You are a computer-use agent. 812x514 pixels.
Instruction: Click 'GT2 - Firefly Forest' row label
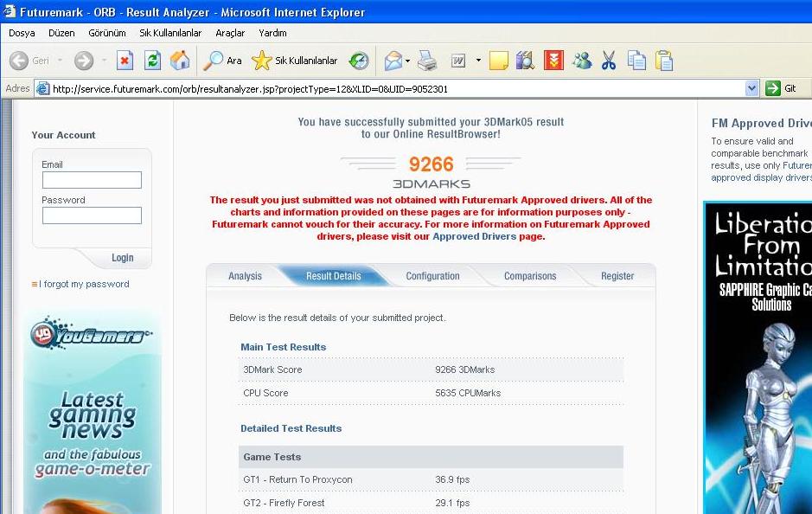point(284,503)
